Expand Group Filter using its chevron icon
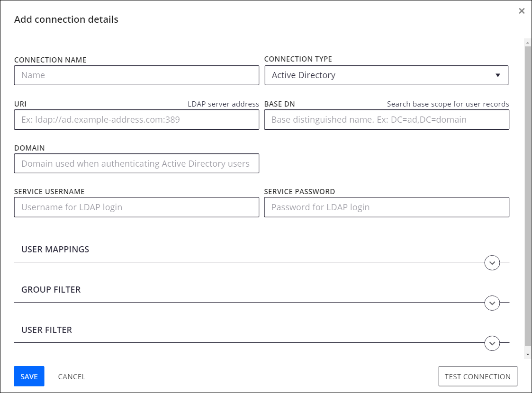Viewport: 532px width, 393px height. tap(492, 303)
